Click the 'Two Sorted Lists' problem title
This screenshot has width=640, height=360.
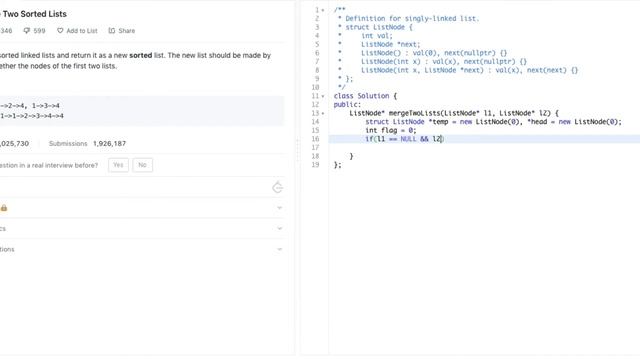pos(34,14)
